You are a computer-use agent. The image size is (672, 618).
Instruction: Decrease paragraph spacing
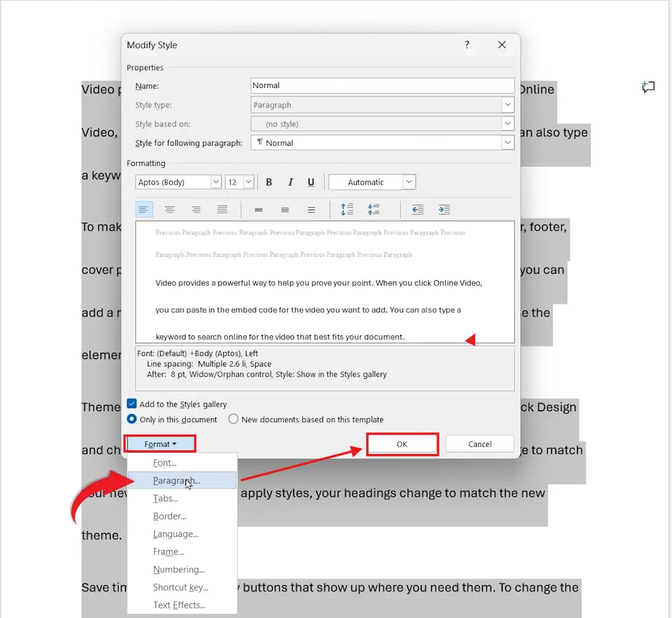click(x=373, y=209)
